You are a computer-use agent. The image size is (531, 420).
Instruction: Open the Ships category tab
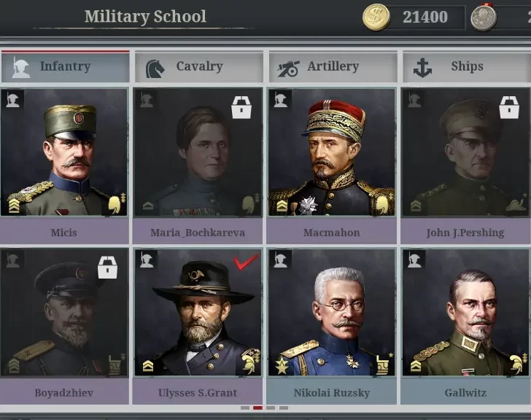pyautogui.click(x=467, y=66)
